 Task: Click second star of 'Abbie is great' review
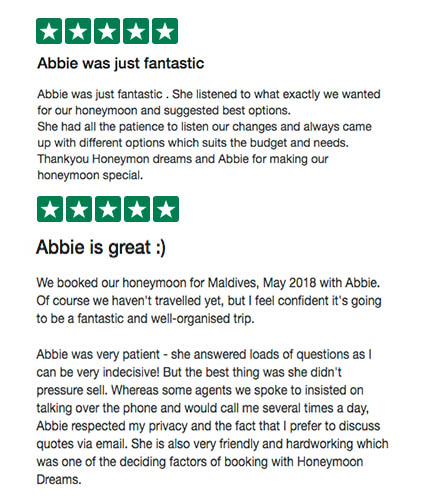point(79,209)
